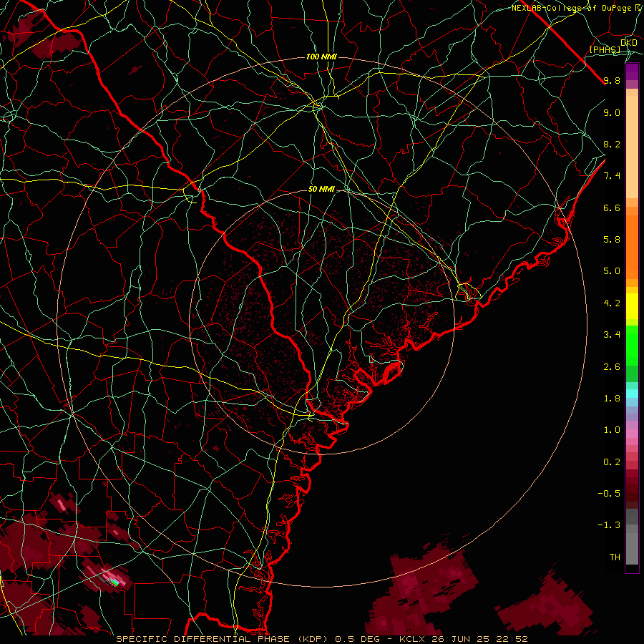Click the 5.8 value on the color scale
Screen dimensions: 644x644
(x=612, y=240)
